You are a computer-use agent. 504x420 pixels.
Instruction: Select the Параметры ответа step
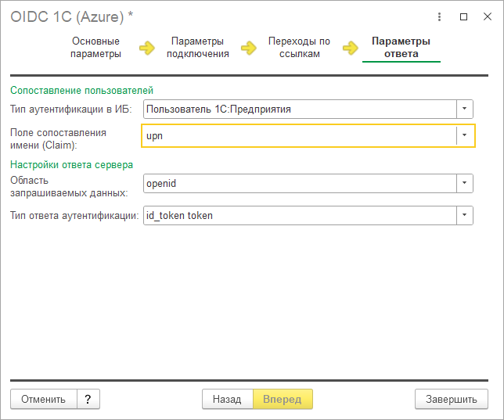coord(401,48)
